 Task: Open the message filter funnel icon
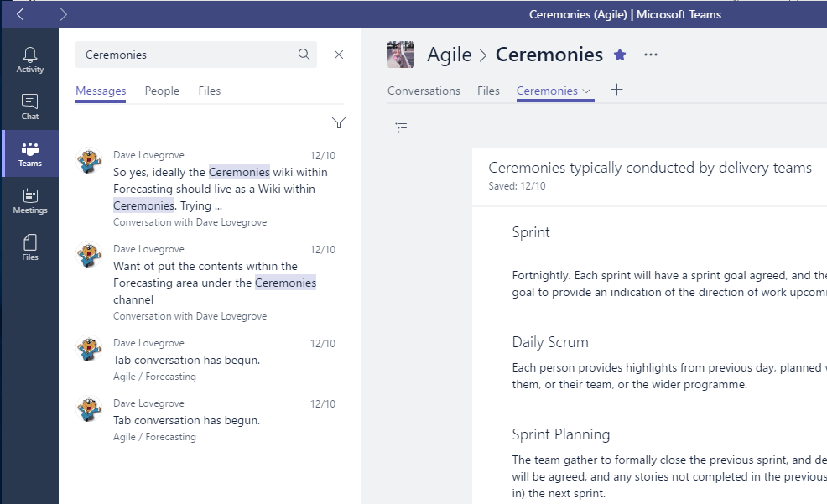pos(339,122)
